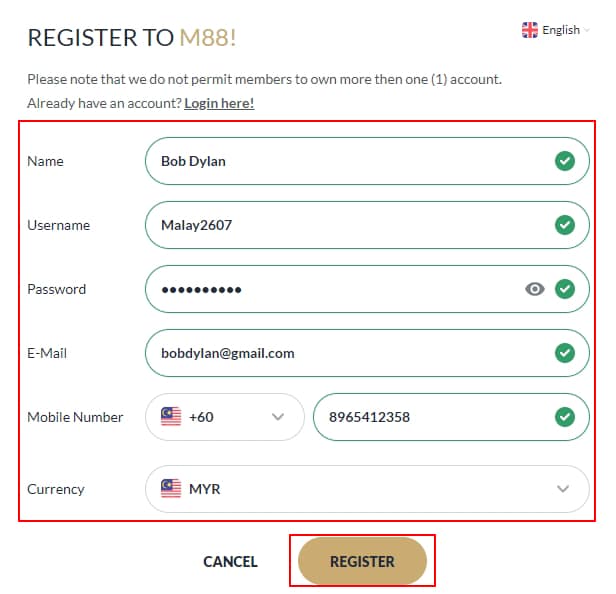Click the green checkmark in Password field
The width and height of the screenshot is (616, 594).
(x=565, y=289)
